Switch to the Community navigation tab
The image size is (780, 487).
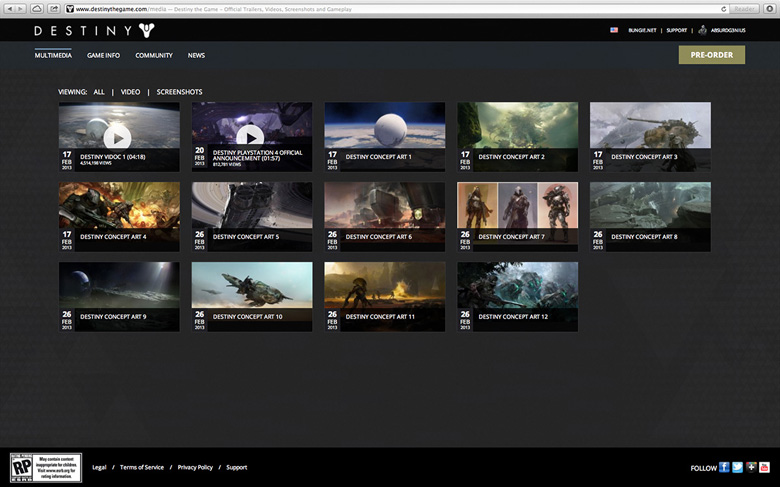point(154,56)
